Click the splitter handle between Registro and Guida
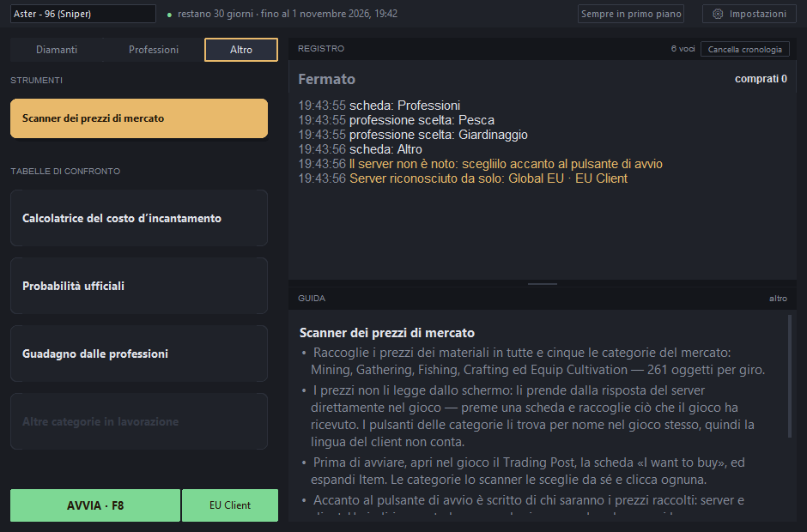The height and width of the screenshot is (532, 807). (543, 283)
